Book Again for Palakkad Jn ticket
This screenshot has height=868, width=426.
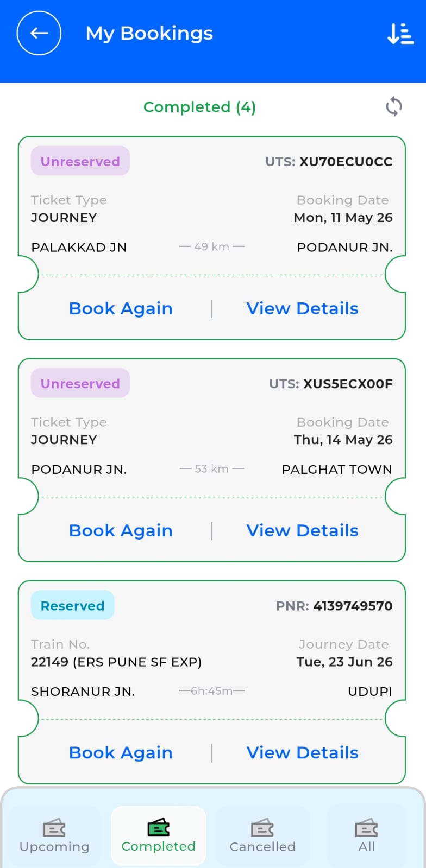pyautogui.click(x=121, y=308)
